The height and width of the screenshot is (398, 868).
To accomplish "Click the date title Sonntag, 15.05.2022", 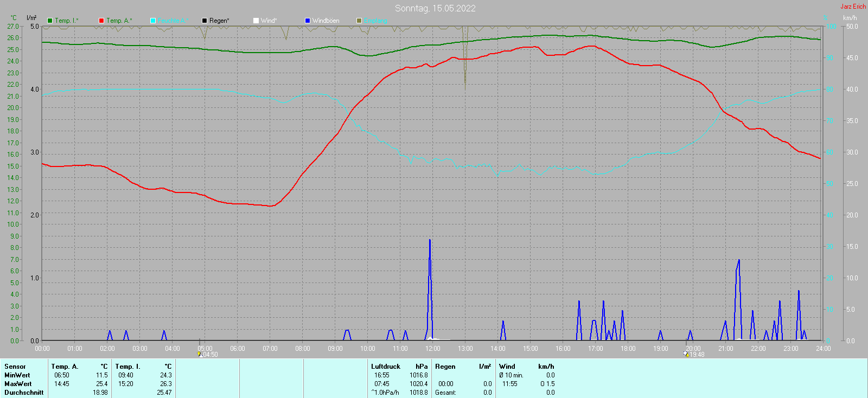I will coord(435,8).
